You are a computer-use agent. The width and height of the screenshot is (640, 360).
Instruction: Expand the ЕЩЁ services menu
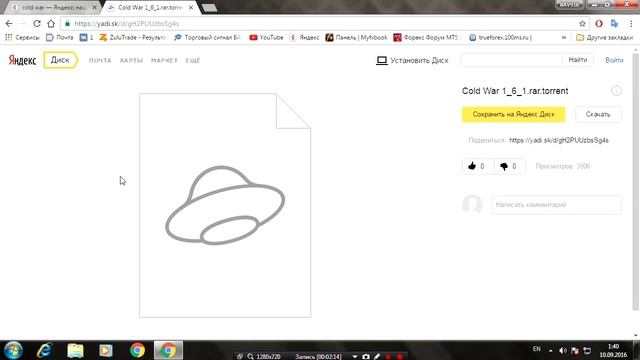(193, 60)
